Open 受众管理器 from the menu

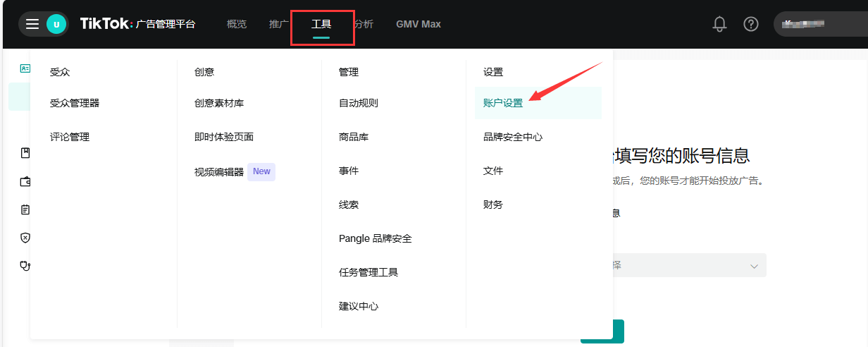(75, 103)
